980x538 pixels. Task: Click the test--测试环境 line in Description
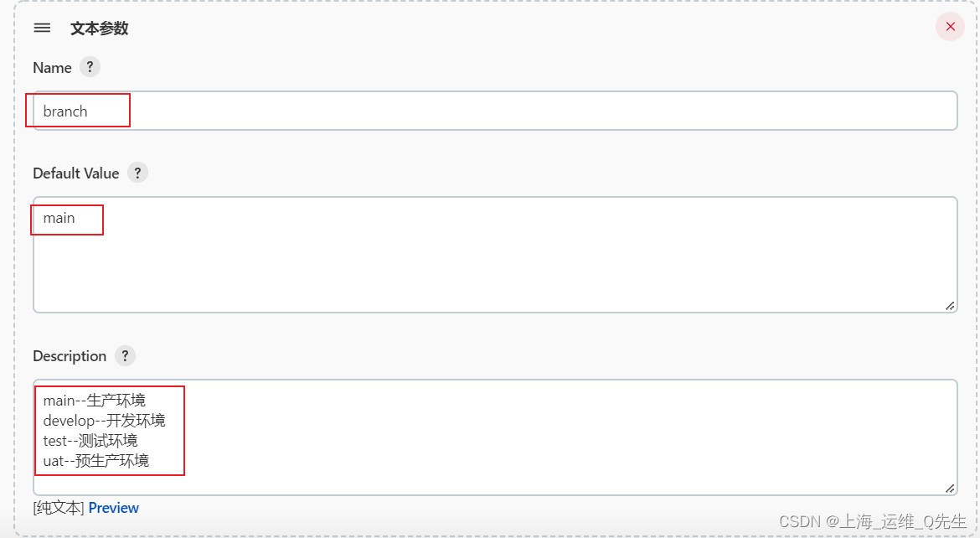(x=90, y=441)
